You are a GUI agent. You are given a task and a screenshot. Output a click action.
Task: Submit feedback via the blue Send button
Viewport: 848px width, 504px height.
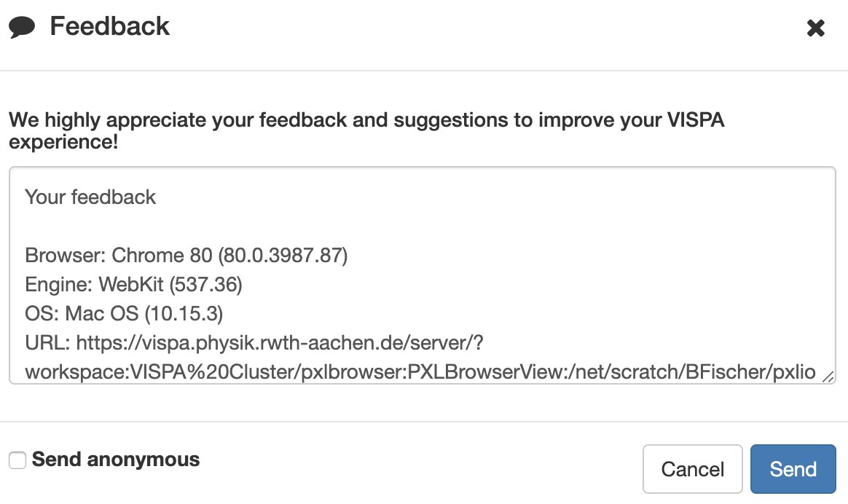click(793, 468)
